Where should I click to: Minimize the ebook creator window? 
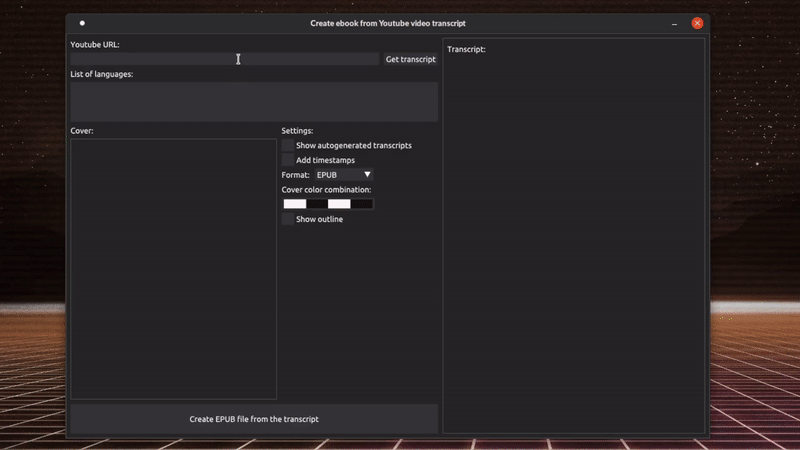[674, 23]
